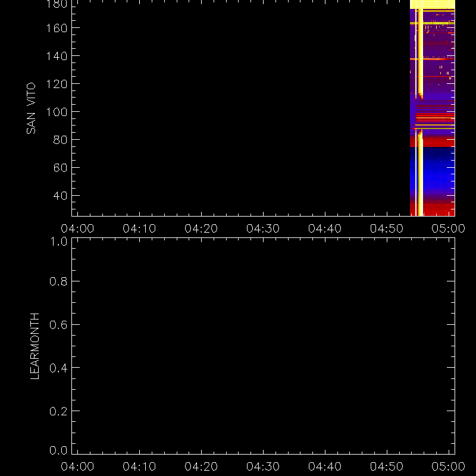
Task: Click the colored SAN VITO spectrogram data strip
Action: [x=433, y=108]
